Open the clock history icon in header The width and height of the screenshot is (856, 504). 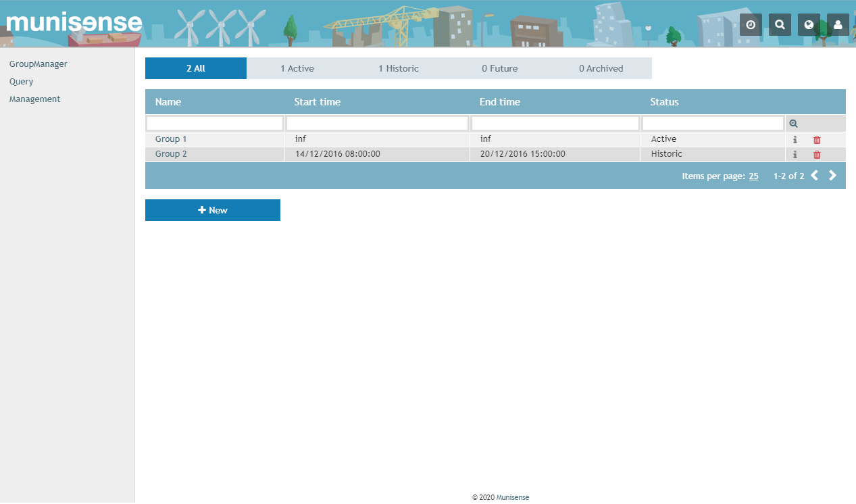[x=750, y=24]
